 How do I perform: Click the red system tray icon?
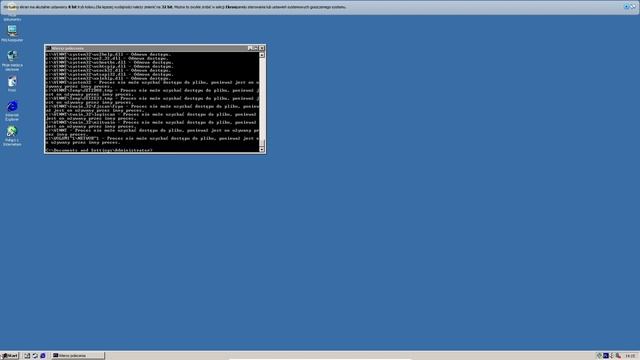pyautogui.click(x=618, y=356)
